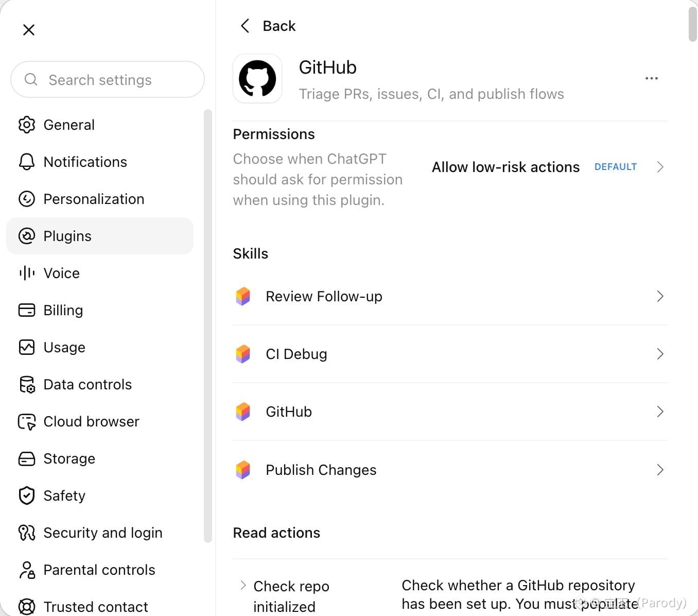Viewport: 698px width, 616px height.
Task: Click the Cloud browser icon
Action: pyautogui.click(x=27, y=421)
